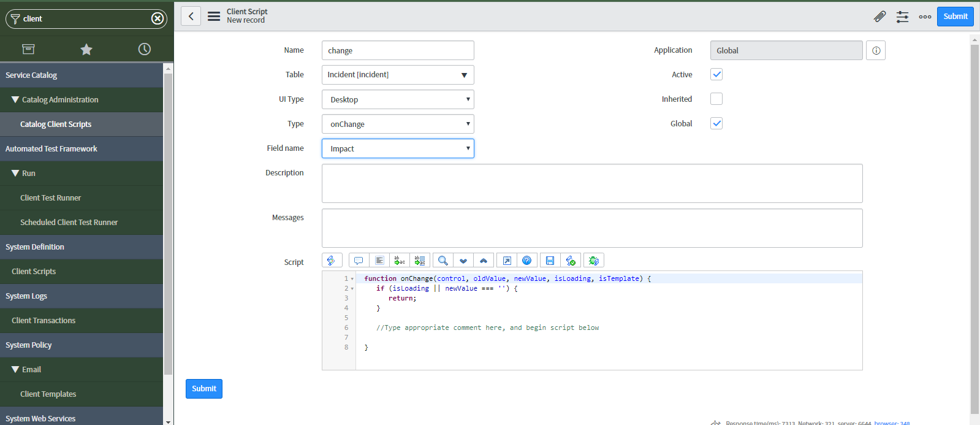Click the Description text area
The height and width of the screenshot is (425, 980).
(592, 183)
